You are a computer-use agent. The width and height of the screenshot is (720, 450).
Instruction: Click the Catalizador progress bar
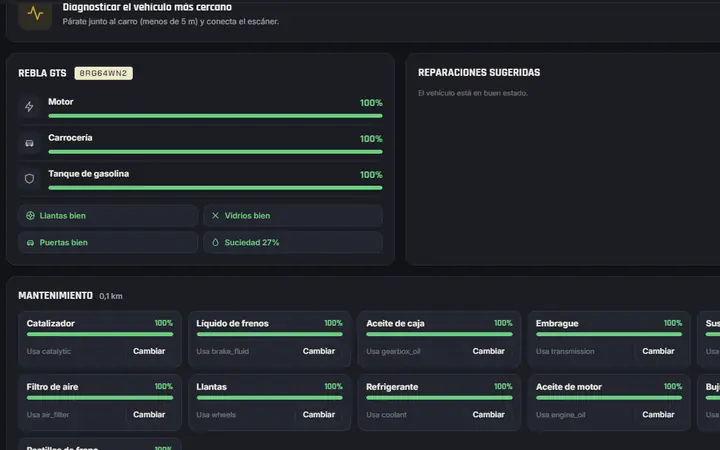coord(100,334)
